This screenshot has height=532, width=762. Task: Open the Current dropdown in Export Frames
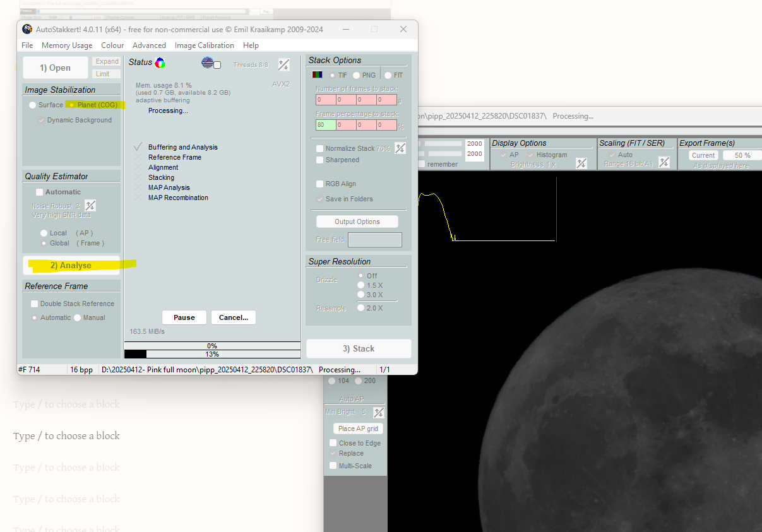coord(703,155)
